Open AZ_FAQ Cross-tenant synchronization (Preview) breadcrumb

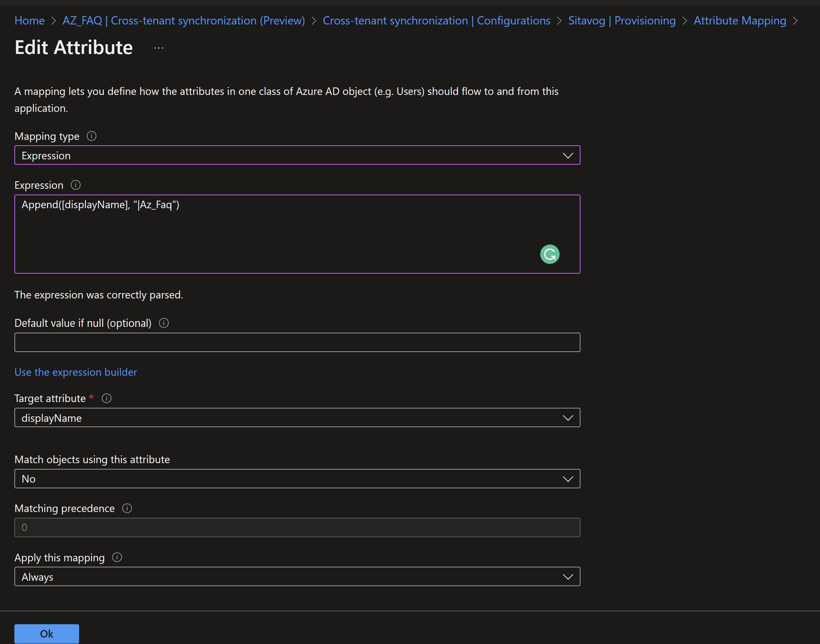[183, 21]
